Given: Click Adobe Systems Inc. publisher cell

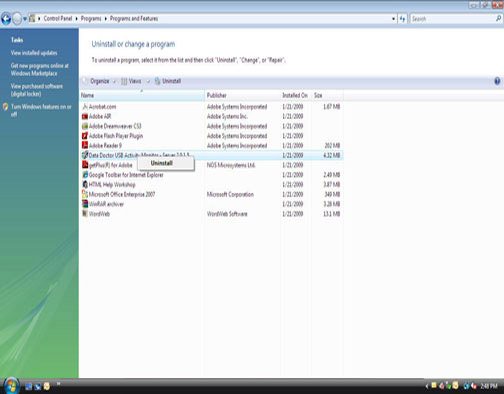Looking at the screenshot, I should click(227, 116).
